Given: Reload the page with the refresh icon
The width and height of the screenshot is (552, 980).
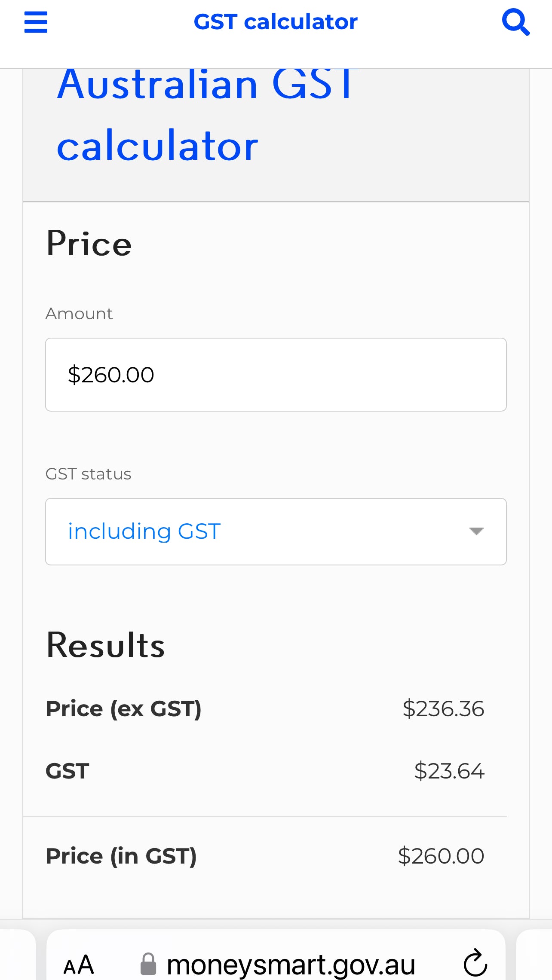Looking at the screenshot, I should (475, 963).
